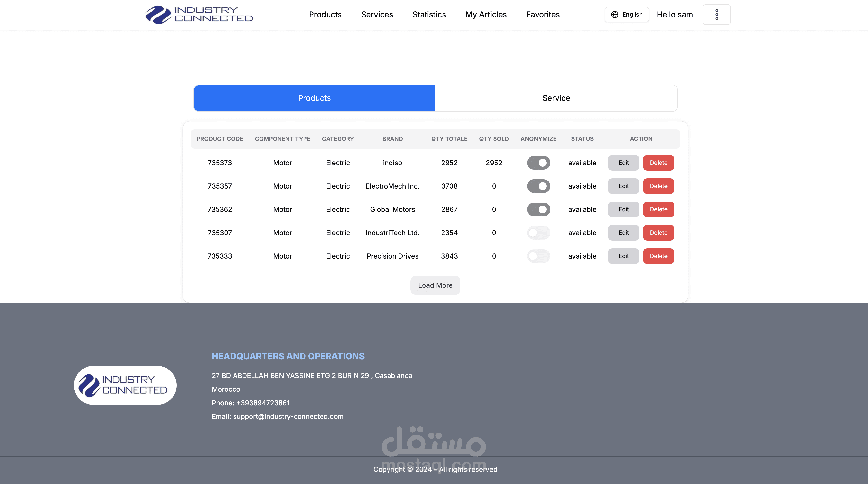Click the globe language icon
The image size is (868, 484).
coord(615,15)
